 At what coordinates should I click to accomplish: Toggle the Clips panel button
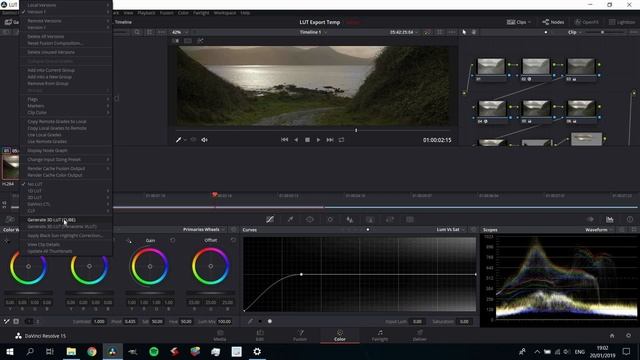coord(518,22)
